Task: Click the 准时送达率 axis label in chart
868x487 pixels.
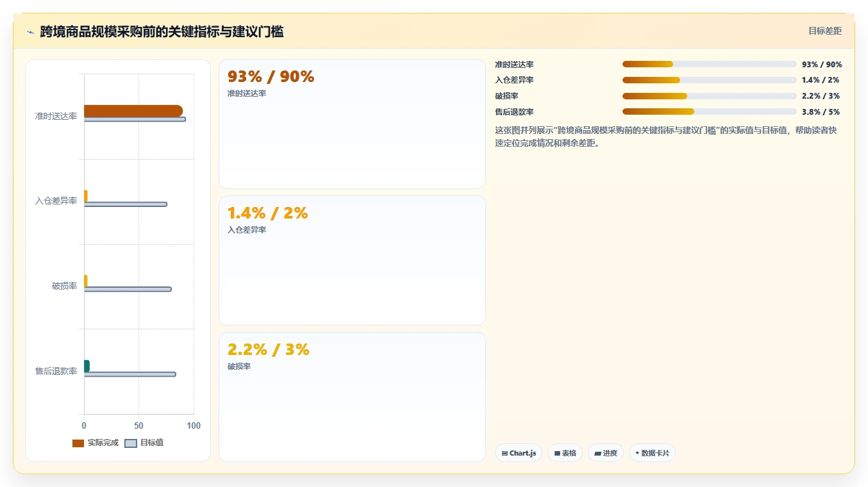Action: coord(56,116)
